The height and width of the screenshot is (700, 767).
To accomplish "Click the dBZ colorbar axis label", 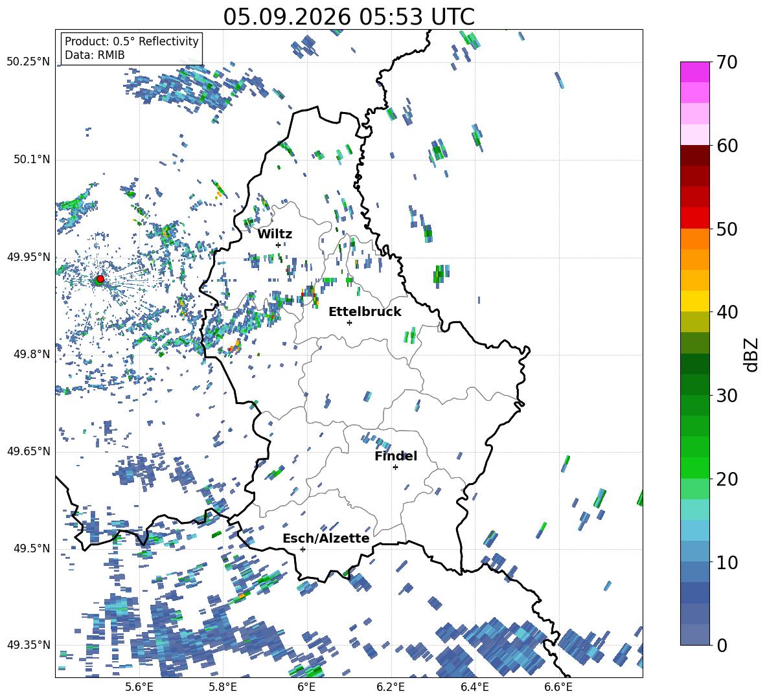I will tap(752, 355).
